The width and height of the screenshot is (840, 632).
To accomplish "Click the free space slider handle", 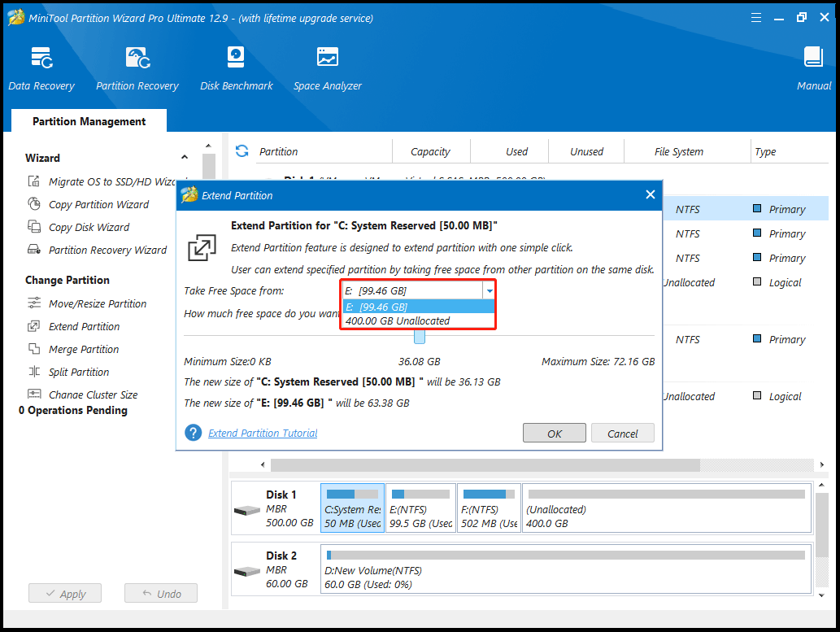I will 420,337.
